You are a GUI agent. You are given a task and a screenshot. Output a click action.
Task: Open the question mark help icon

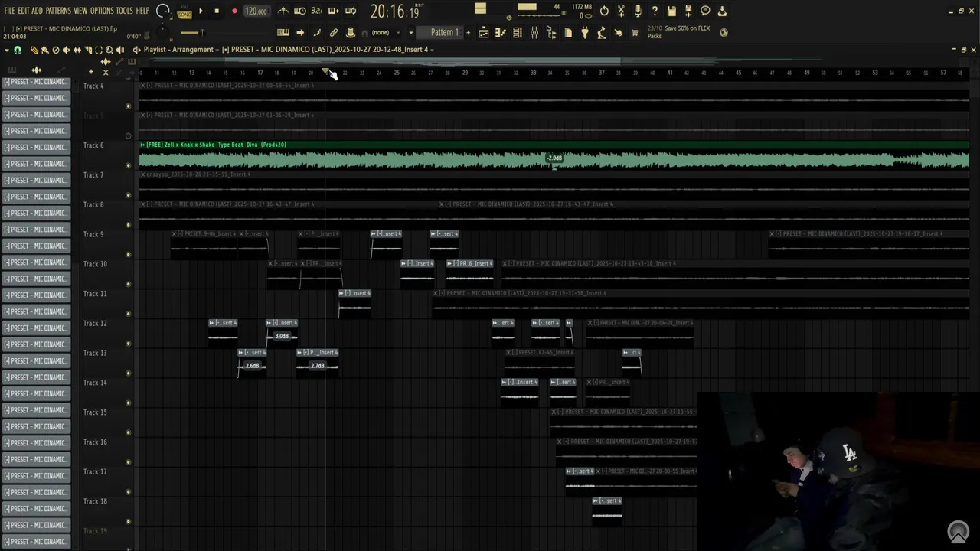point(655,11)
